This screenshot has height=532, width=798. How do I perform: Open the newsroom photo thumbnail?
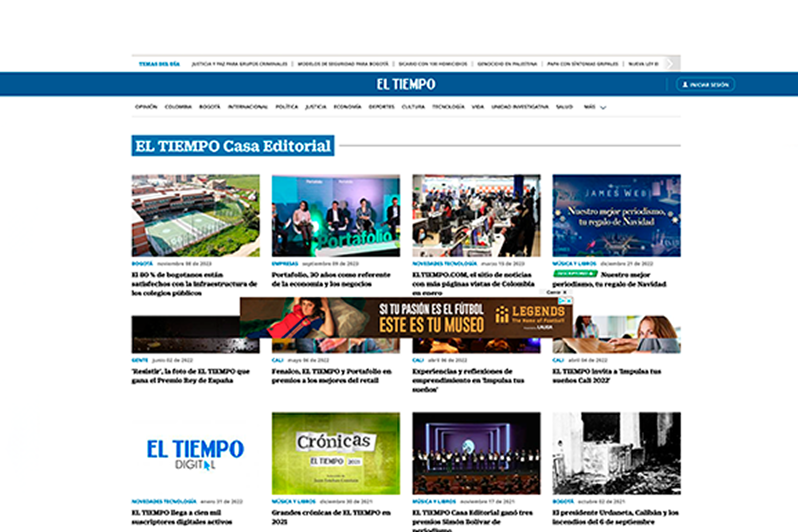point(476,215)
